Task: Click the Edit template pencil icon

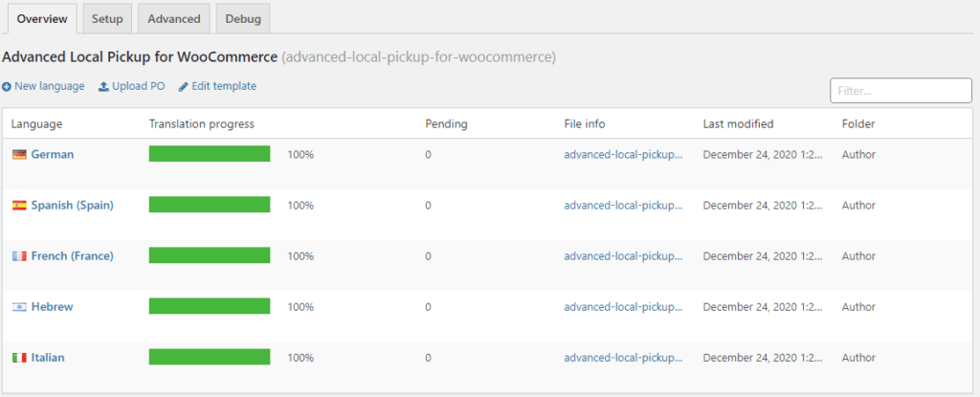Action: [183, 87]
